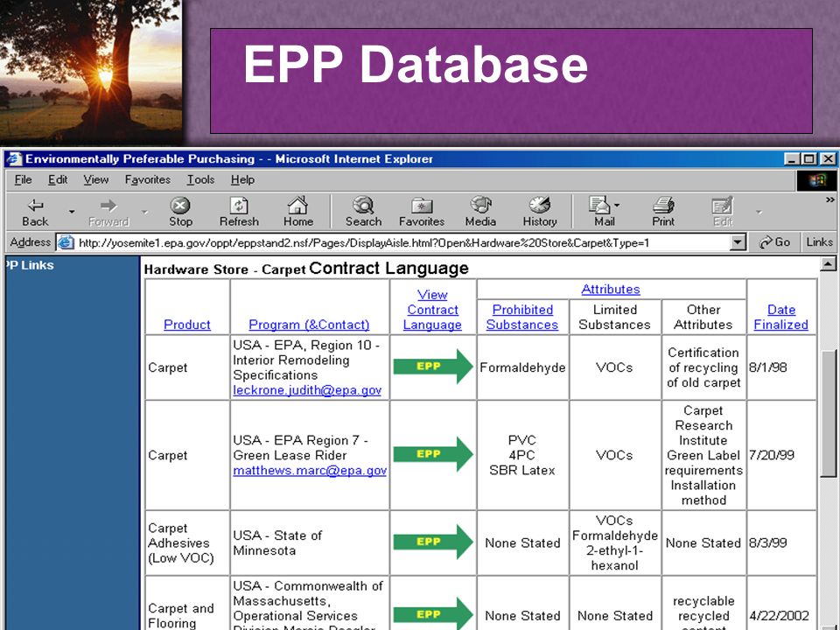Screen dimensions: 840x630
Task: Click the Internet Explorer page icon in address bar
Action: pyautogui.click(x=66, y=242)
